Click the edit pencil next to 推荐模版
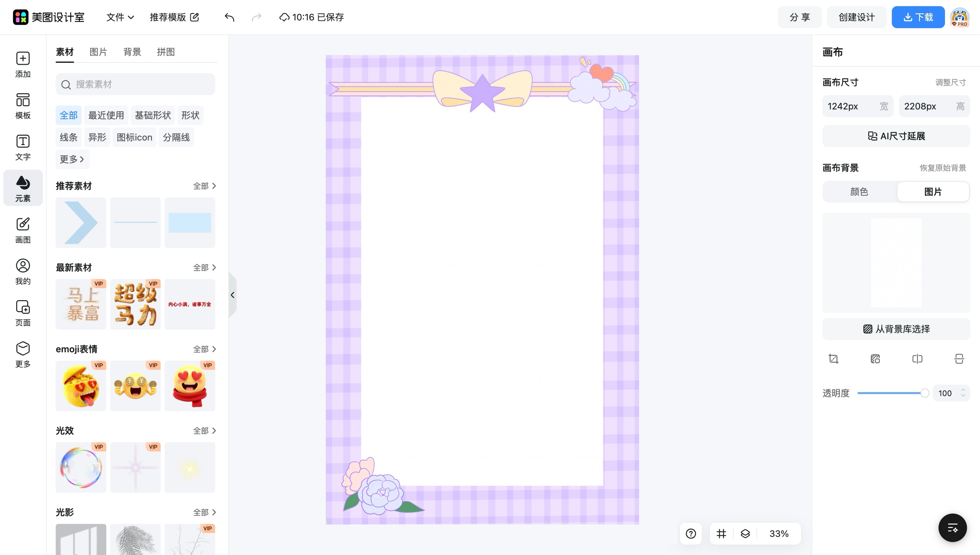980x555 pixels. [194, 17]
